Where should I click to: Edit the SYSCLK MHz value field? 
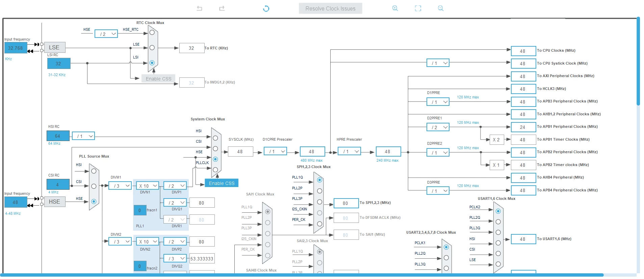click(240, 152)
